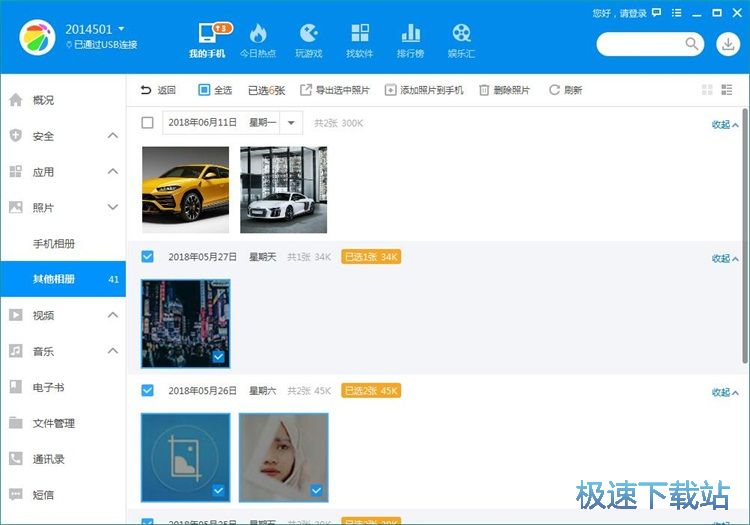
Task: Click the 短信 message bubble icon
Action: pyautogui.click(x=16, y=494)
